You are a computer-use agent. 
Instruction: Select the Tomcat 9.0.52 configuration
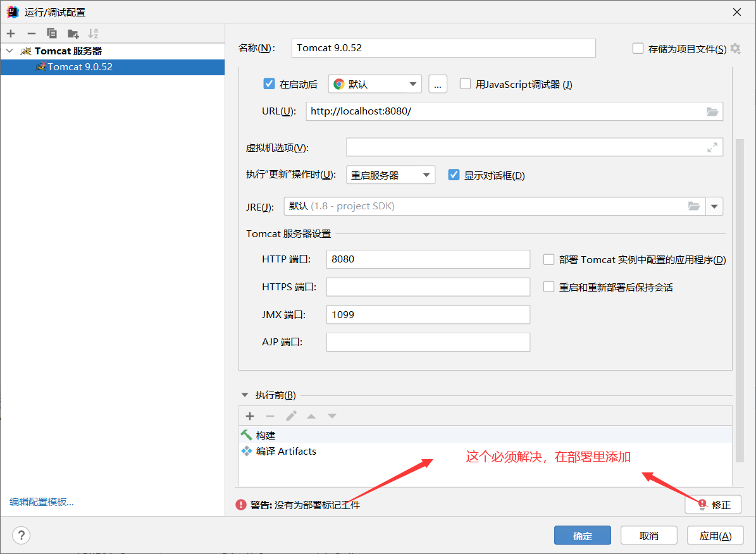(113, 67)
